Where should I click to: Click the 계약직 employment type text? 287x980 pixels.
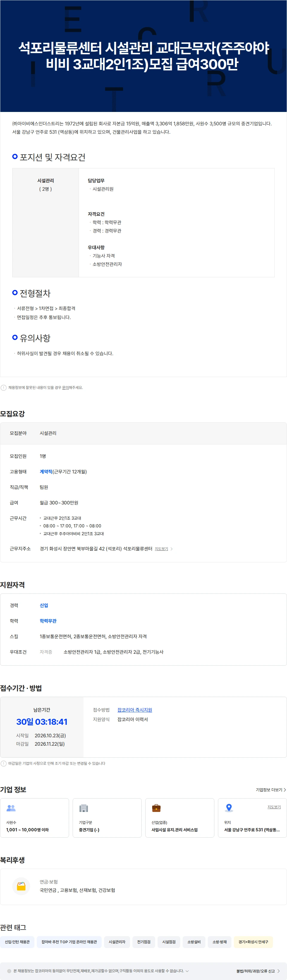(x=46, y=471)
